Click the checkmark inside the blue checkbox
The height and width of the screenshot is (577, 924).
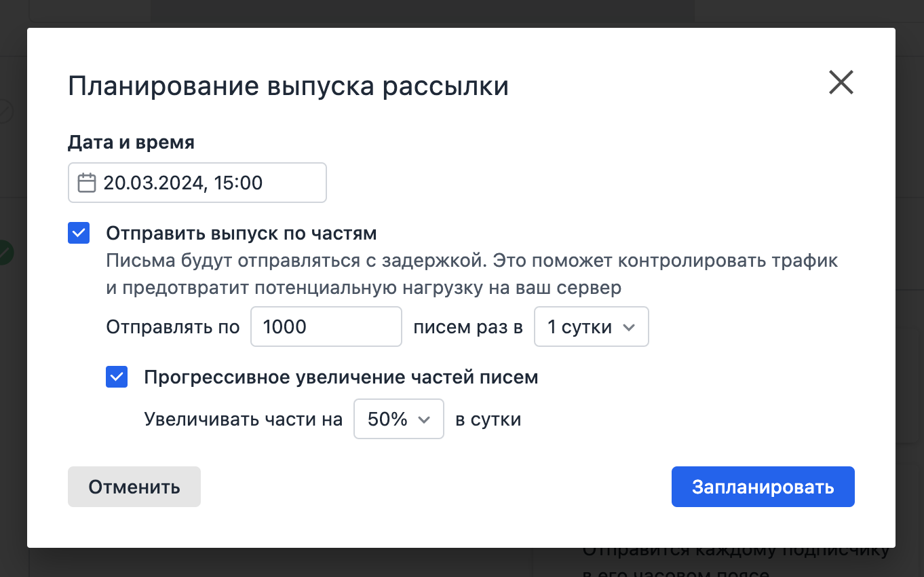point(78,233)
